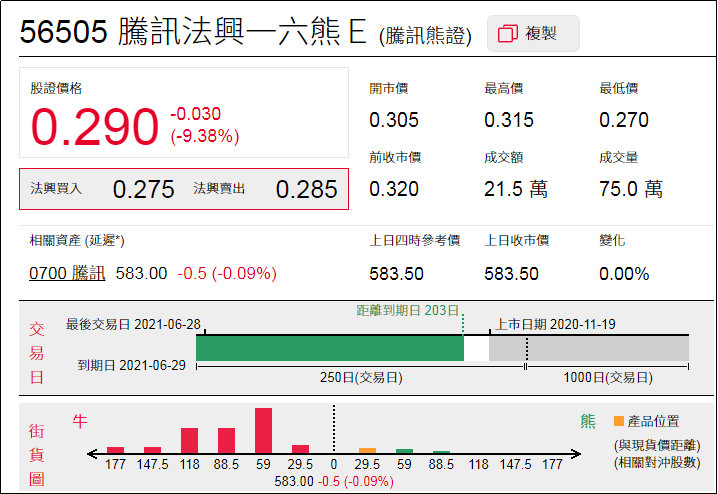
Task: Select the 上日收市價 value 583.50
Action: click(x=511, y=274)
